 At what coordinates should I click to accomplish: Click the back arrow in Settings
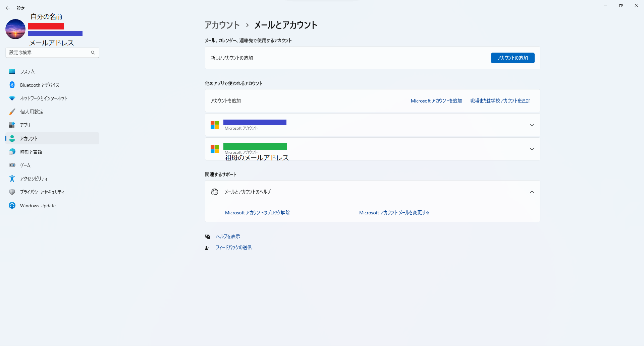[8, 8]
